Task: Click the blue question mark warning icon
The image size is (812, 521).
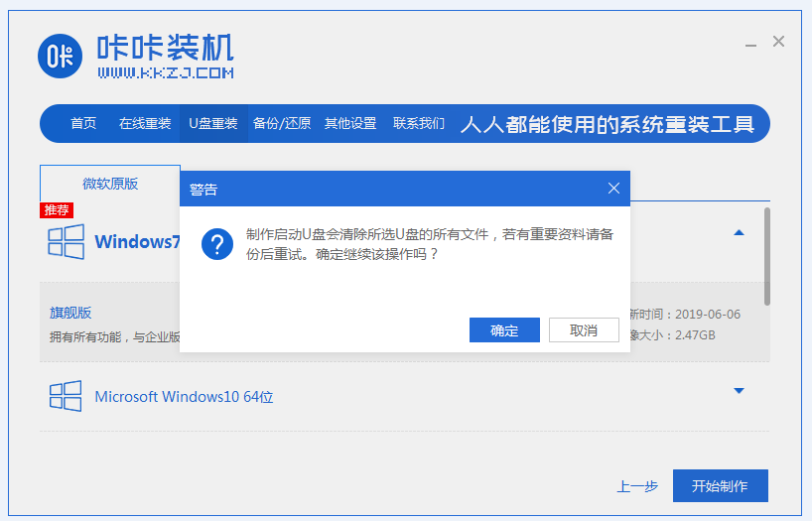Action: tap(217, 244)
